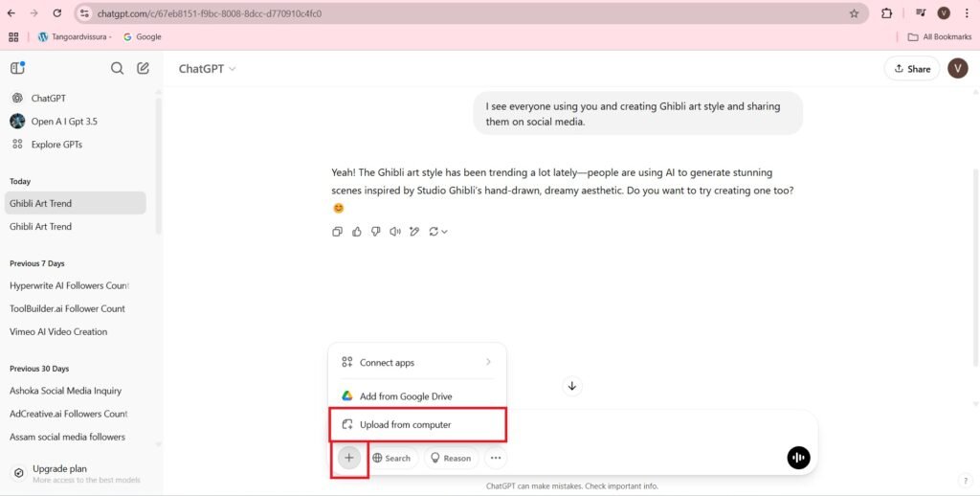Image resolution: width=980 pixels, height=496 pixels.
Task: Open the Chrome media control icon
Action: click(921, 13)
